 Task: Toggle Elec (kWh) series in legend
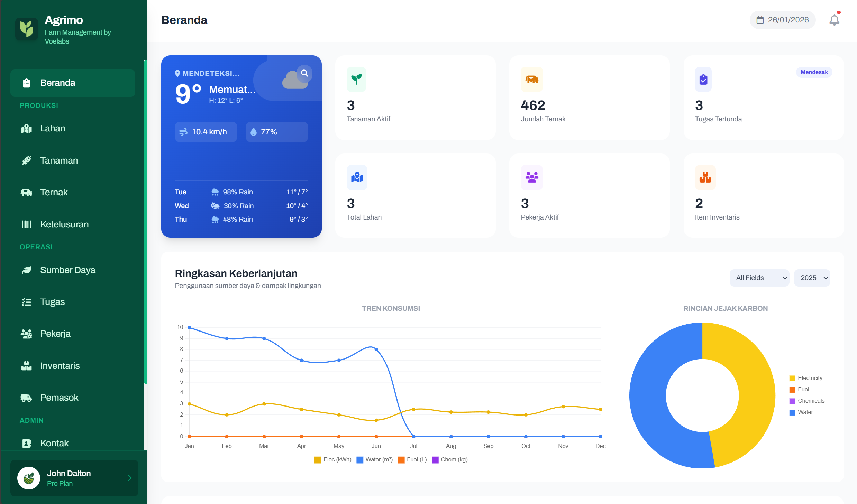(332, 459)
